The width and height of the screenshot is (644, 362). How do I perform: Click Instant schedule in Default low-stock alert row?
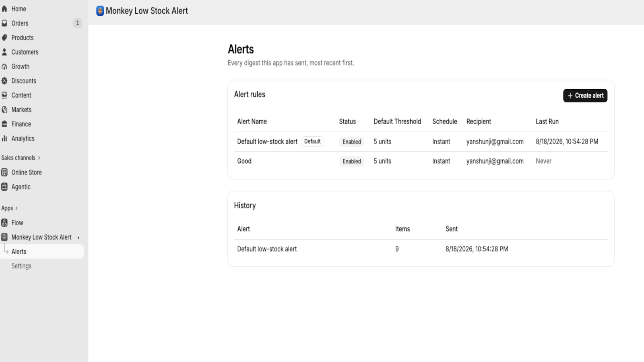pos(441,142)
